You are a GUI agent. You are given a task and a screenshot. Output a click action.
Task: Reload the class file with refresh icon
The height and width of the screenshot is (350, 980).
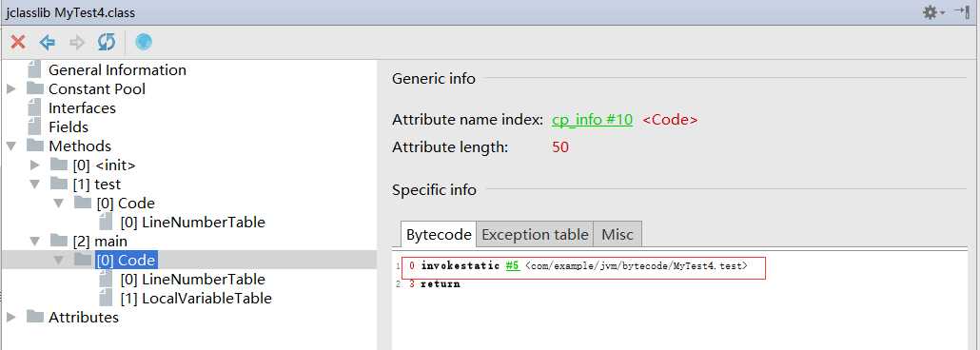click(x=107, y=43)
